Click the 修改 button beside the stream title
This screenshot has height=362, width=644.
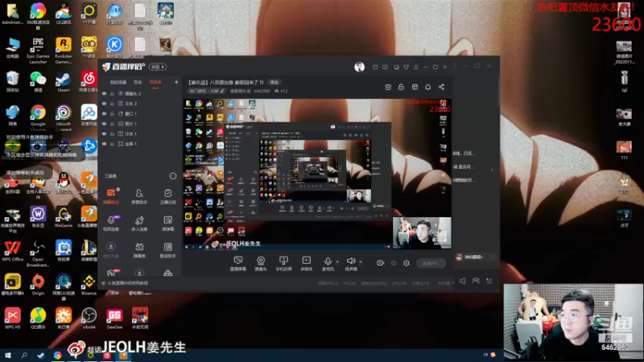275,83
